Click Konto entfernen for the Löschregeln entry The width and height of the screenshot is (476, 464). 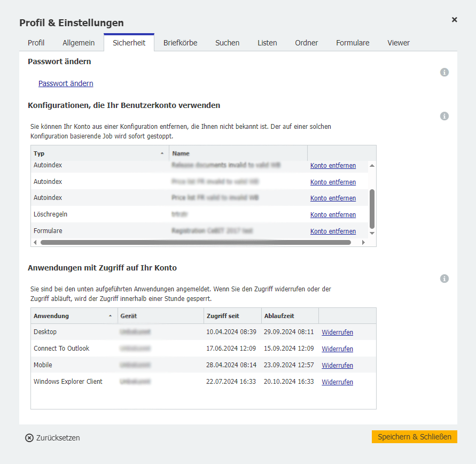(x=333, y=214)
